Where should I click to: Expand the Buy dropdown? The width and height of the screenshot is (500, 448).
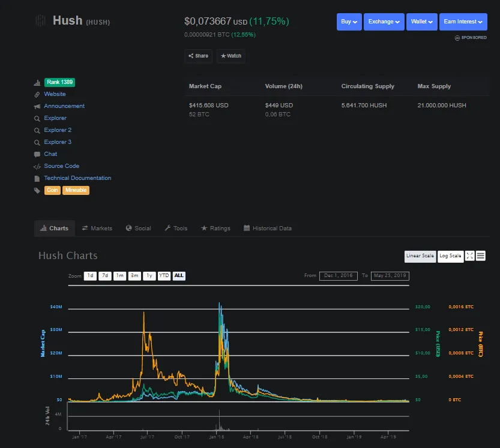[349, 22]
